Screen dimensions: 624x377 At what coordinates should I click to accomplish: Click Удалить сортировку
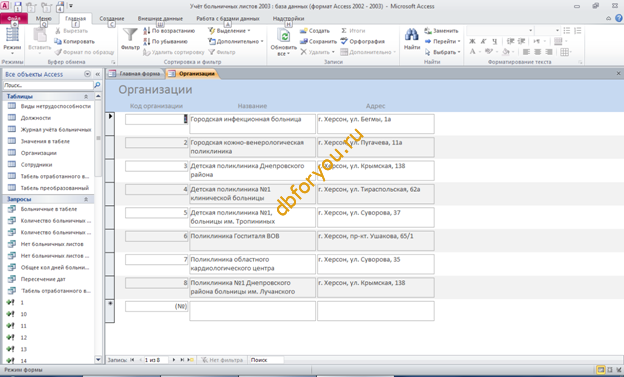click(x=174, y=52)
